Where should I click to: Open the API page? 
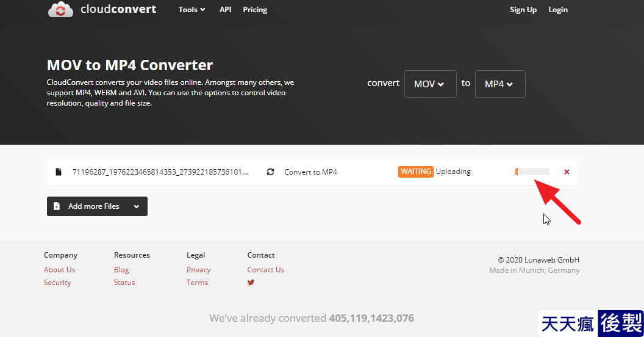(225, 9)
